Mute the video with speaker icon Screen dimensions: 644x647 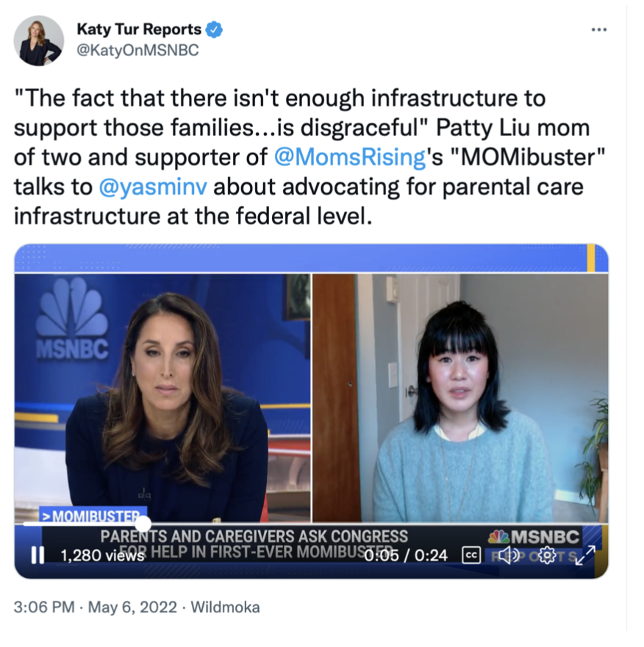509,555
